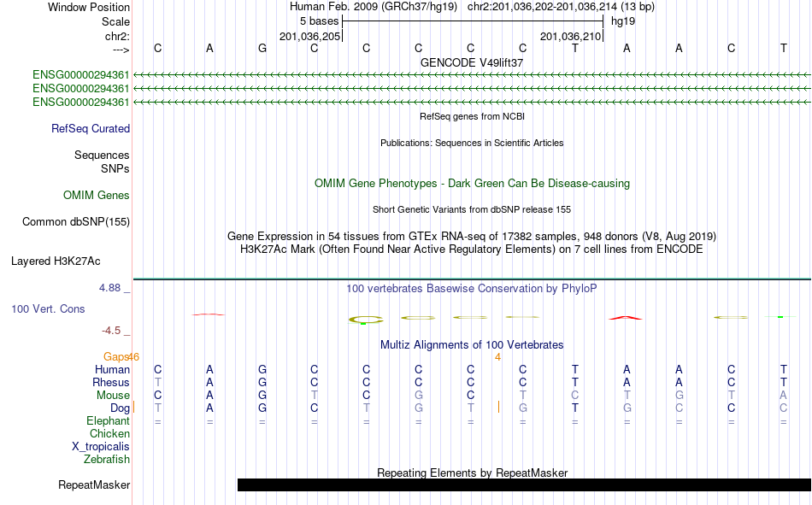This screenshot has height=505, width=812.
Task: Click the 100 Vert. Cons track label
Action: click(x=48, y=309)
